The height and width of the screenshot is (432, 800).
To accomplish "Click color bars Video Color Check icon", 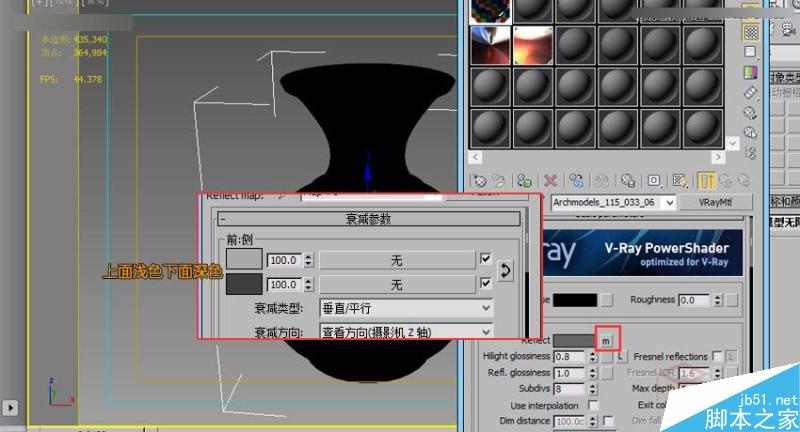I will [x=750, y=72].
